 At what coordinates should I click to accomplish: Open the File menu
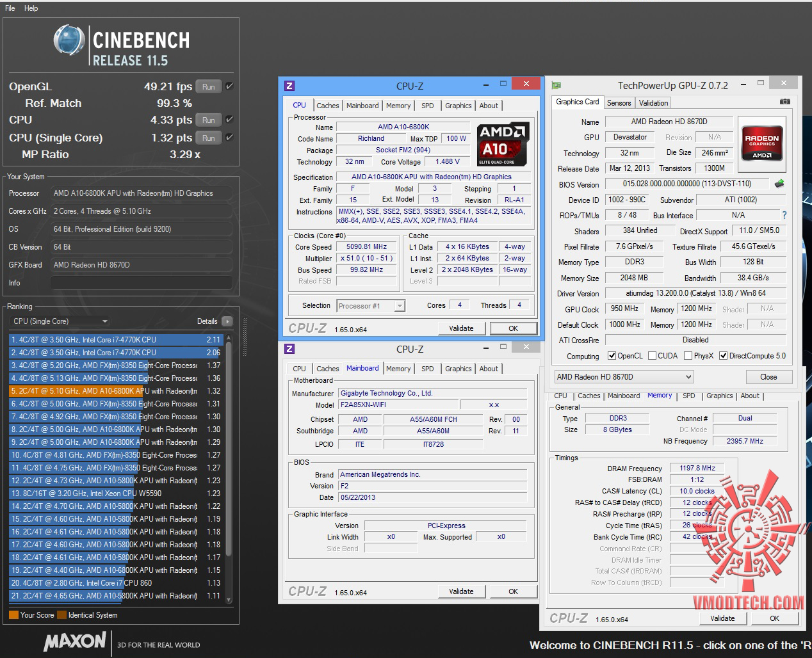tap(10, 8)
